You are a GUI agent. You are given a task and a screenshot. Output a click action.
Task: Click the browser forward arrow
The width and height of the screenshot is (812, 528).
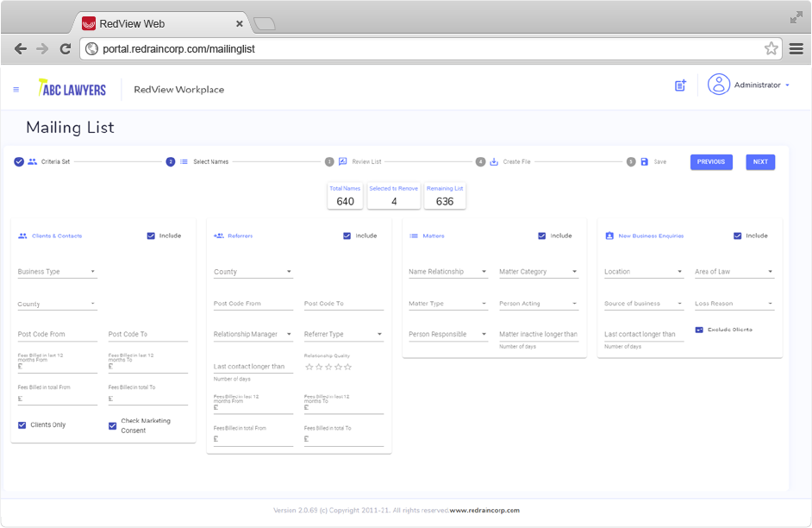42,48
